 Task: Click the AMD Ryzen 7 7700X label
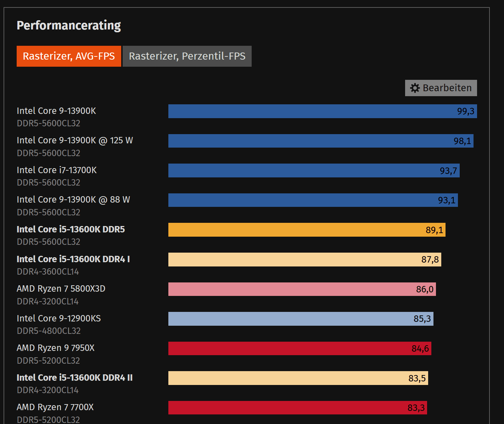point(55,407)
